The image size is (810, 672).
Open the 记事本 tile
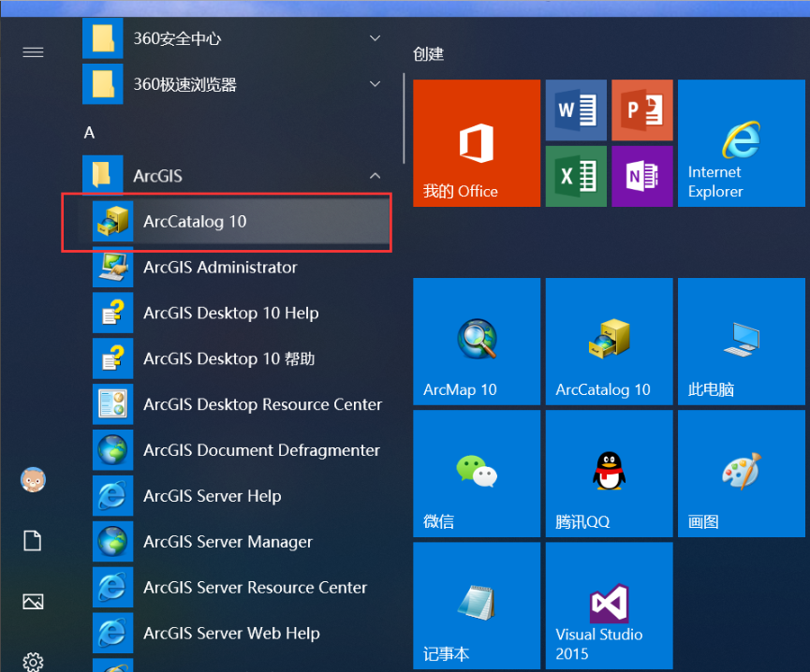(477, 606)
